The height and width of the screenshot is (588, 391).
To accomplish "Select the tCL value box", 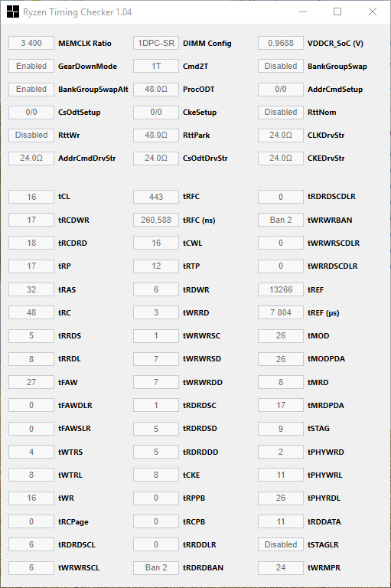I will 31,197.
